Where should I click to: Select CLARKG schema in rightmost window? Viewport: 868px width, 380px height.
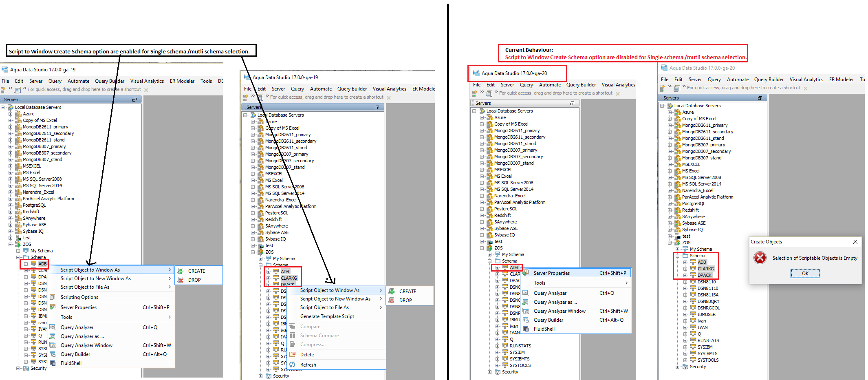click(x=706, y=269)
